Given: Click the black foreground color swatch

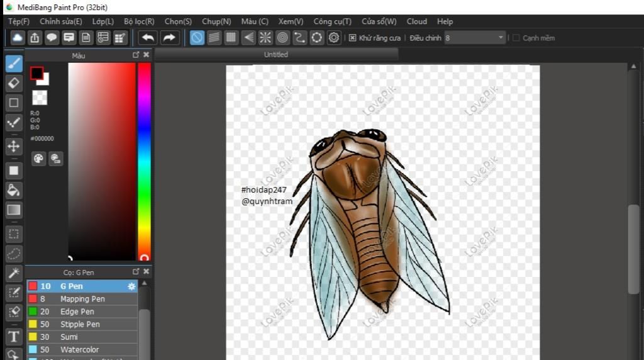Looking at the screenshot, I should tap(36, 73).
